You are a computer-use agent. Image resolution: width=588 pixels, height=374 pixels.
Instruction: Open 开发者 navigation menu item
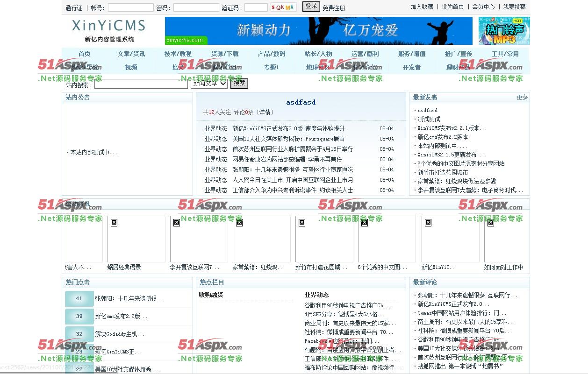click(x=412, y=67)
